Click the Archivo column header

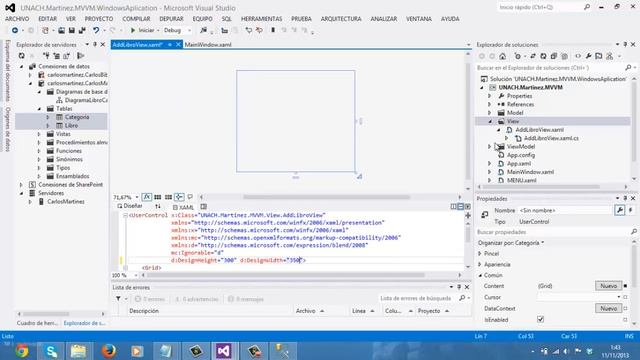306,311
